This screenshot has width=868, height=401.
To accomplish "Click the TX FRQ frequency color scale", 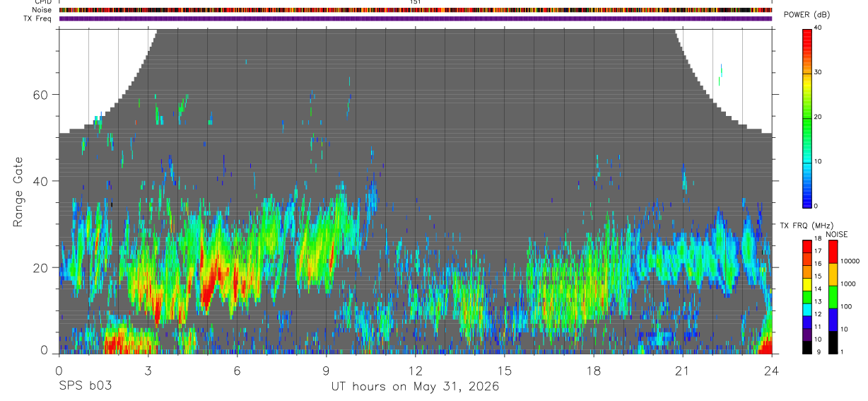I will [x=807, y=297].
